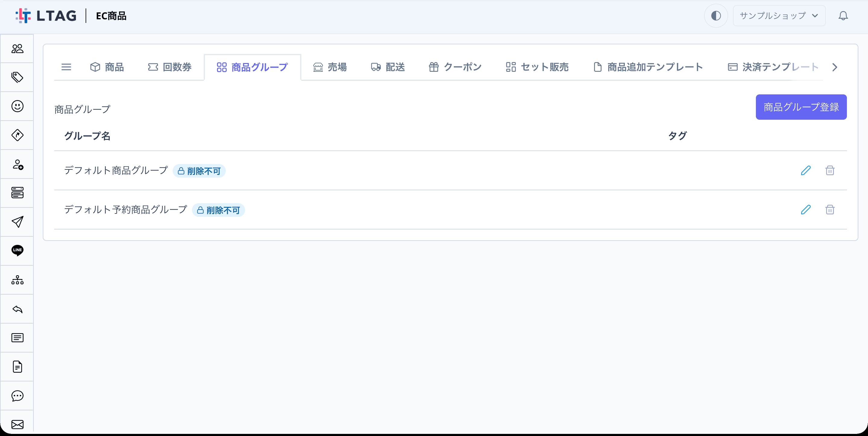Image resolution: width=868 pixels, height=436 pixels.
Task: Open the 決済テンプレート tab
Action: click(x=773, y=67)
